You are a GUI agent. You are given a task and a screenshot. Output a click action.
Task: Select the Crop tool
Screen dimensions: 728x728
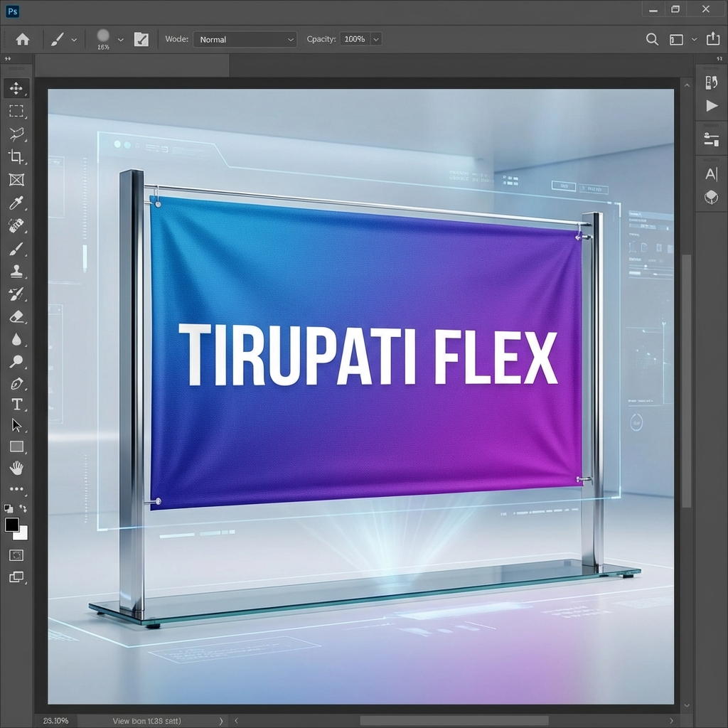point(16,156)
